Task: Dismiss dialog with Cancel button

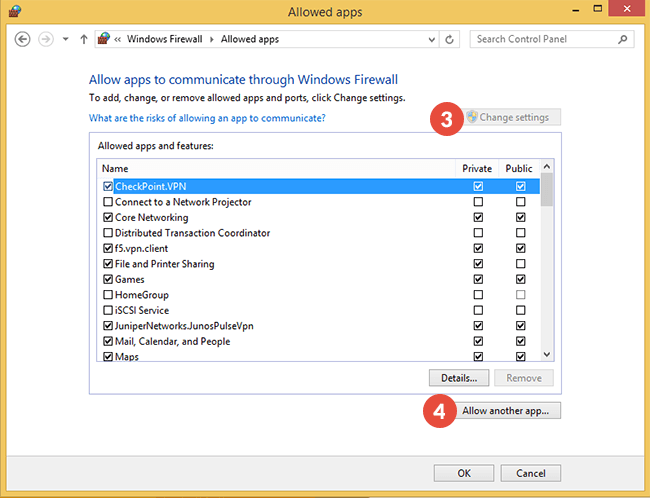Action: point(531,473)
